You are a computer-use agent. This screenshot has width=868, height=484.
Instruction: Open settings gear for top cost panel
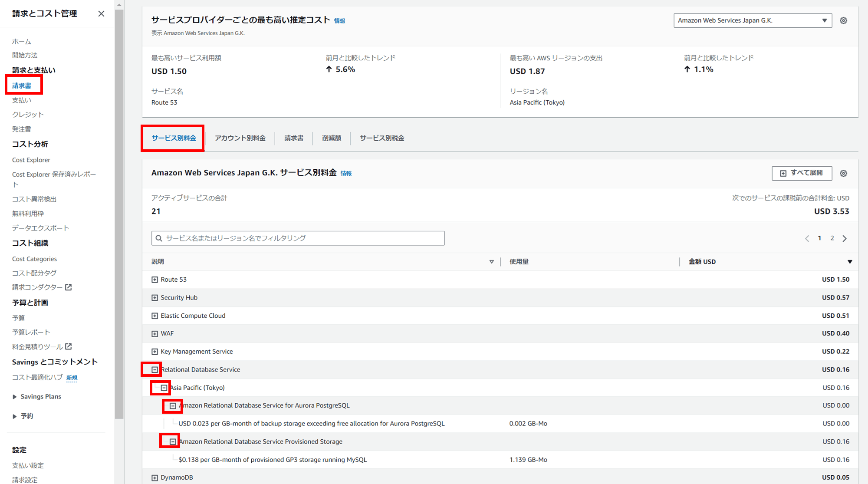click(x=843, y=20)
